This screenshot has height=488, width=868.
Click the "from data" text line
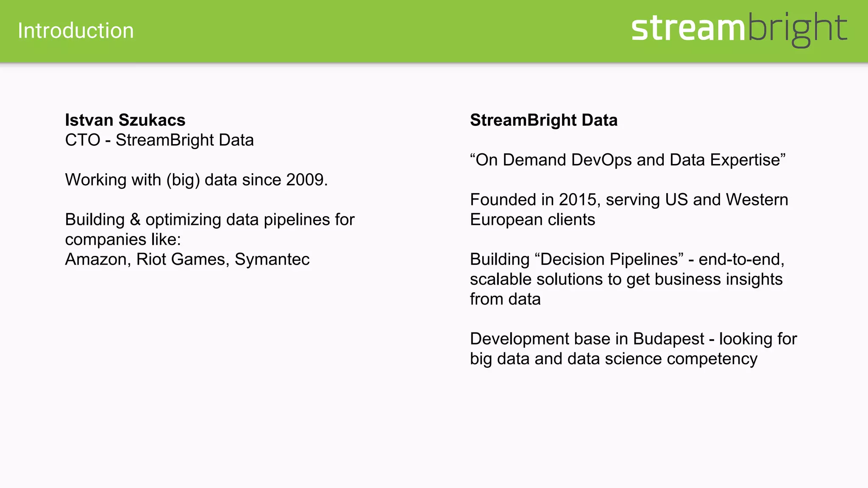505,299
